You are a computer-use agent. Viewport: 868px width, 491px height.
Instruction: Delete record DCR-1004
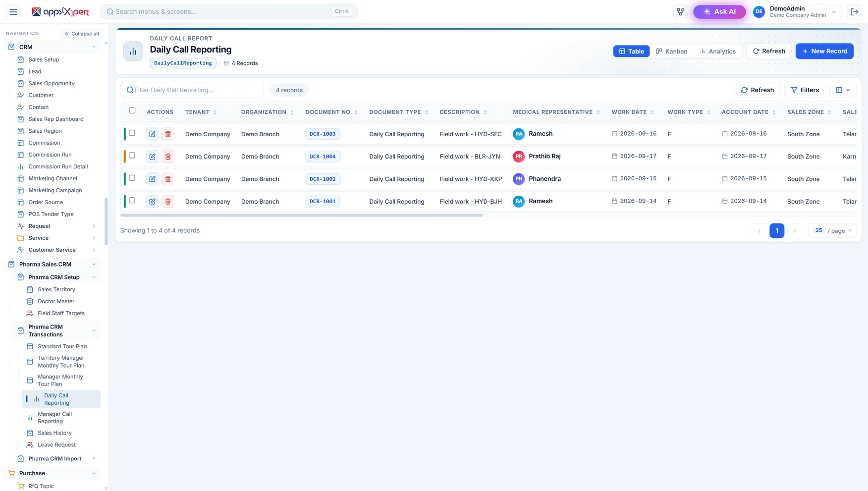[168, 157]
